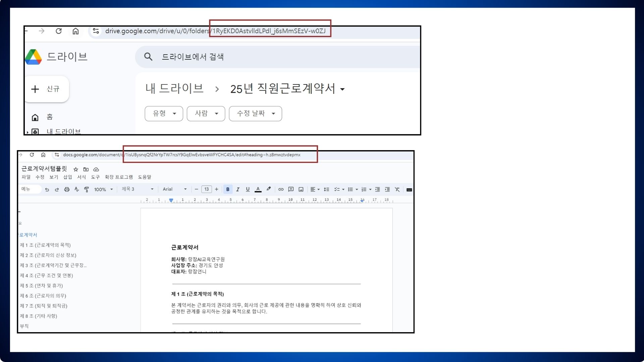The image size is (644, 362).
Task: Open the 제목 3 style dropdown
Action: (x=138, y=189)
